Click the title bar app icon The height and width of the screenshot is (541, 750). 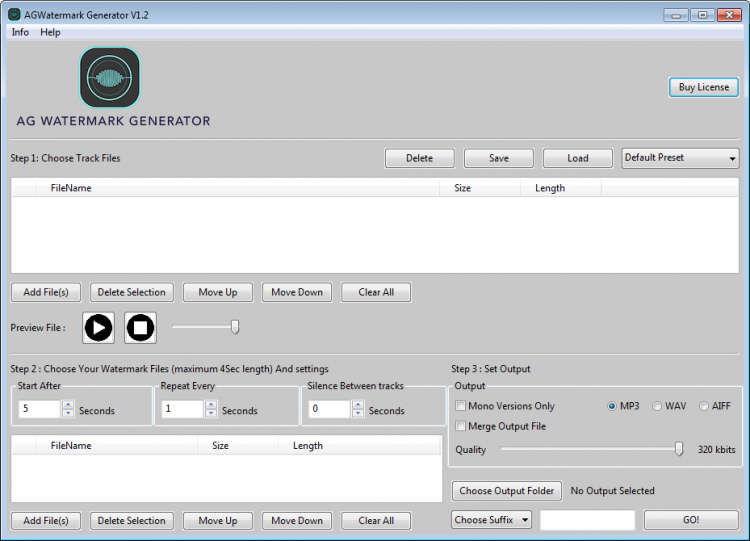pyautogui.click(x=14, y=15)
